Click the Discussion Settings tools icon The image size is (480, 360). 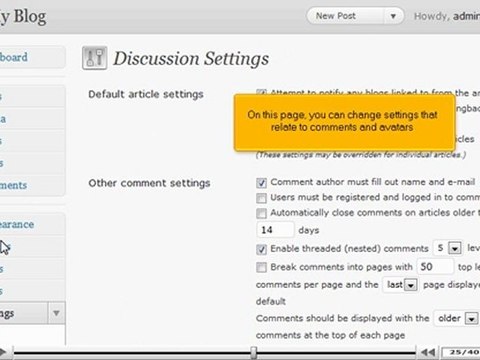point(95,58)
